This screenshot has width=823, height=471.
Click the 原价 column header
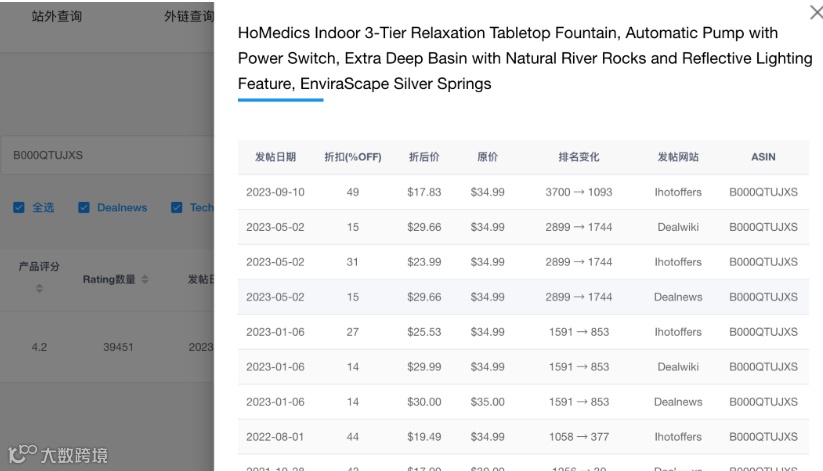tap(488, 157)
